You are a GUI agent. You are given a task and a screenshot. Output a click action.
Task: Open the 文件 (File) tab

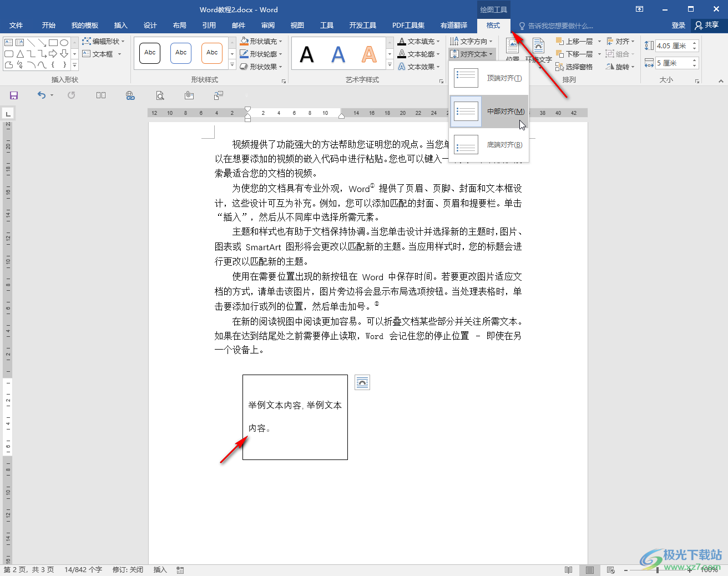point(16,26)
